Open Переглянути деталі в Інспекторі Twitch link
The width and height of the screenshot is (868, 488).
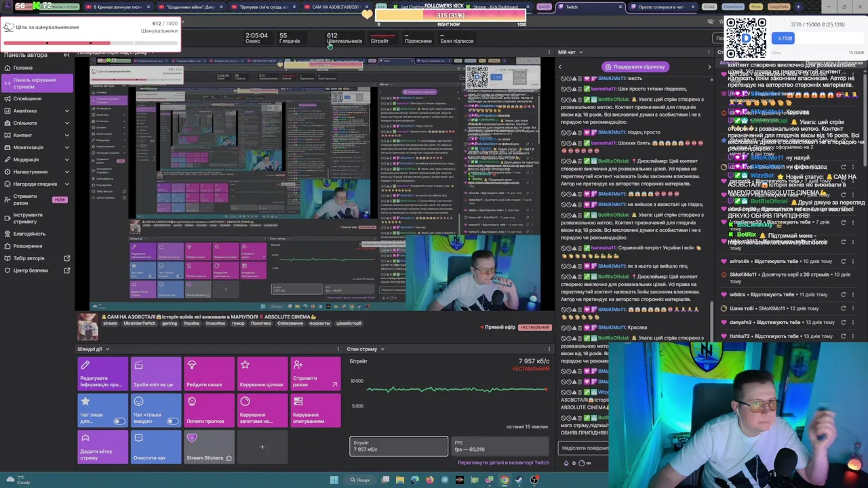pyautogui.click(x=503, y=462)
